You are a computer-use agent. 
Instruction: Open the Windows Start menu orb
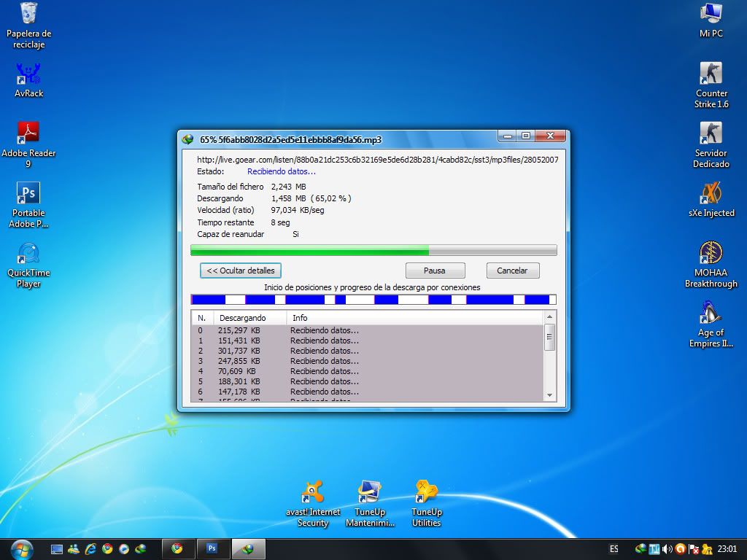point(22,548)
